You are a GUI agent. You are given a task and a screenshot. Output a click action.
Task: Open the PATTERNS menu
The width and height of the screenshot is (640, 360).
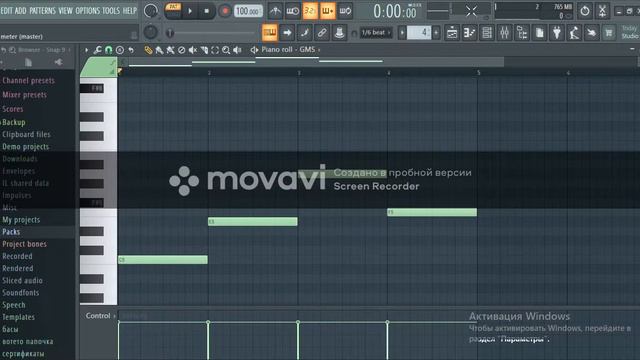pos(42,11)
